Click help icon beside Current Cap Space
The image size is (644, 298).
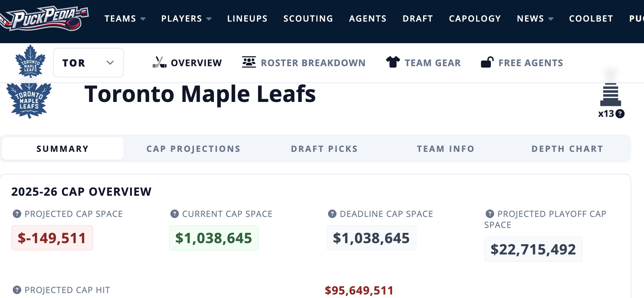(x=174, y=214)
